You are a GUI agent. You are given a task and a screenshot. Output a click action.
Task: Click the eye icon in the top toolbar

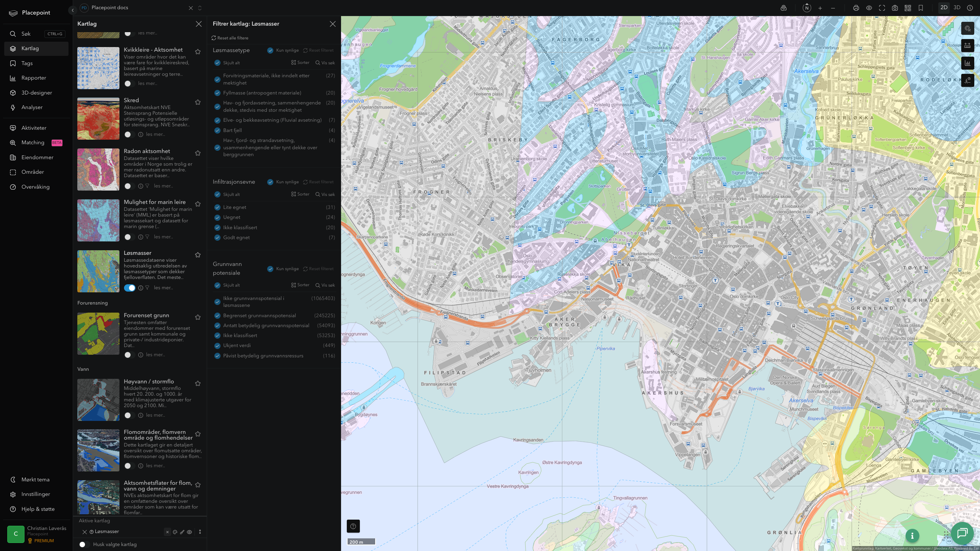[869, 8]
